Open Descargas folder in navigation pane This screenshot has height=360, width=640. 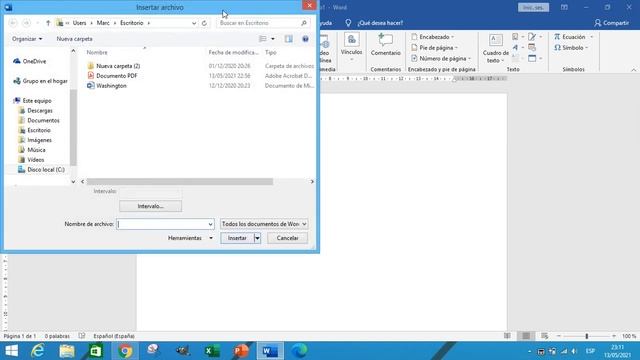[36, 111]
